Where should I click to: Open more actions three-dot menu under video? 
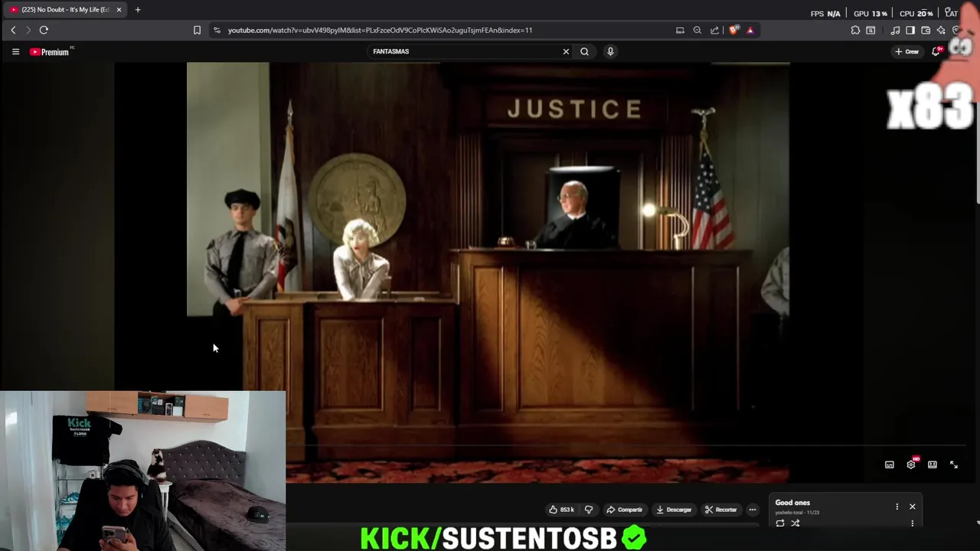pos(753,510)
